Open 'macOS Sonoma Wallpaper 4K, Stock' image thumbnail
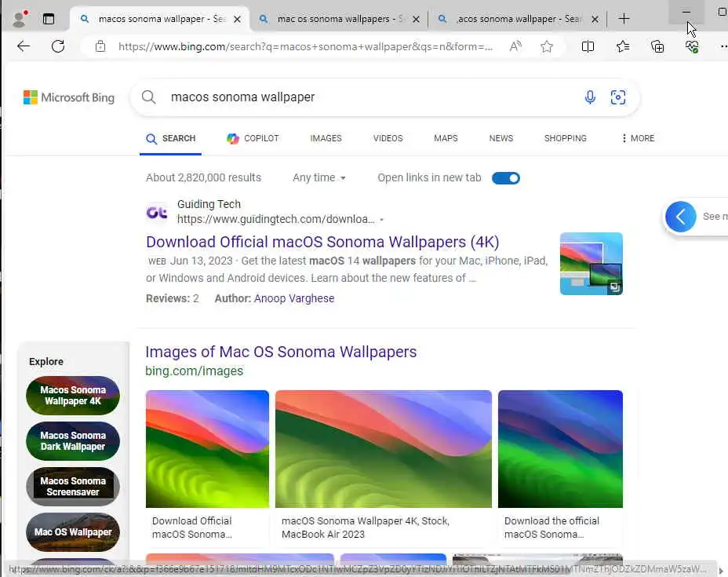The image size is (728, 577). 383,449
